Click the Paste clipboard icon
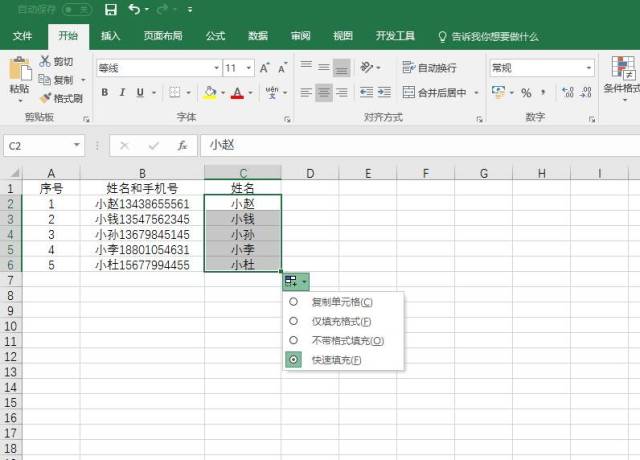640x460 pixels. coord(20,69)
